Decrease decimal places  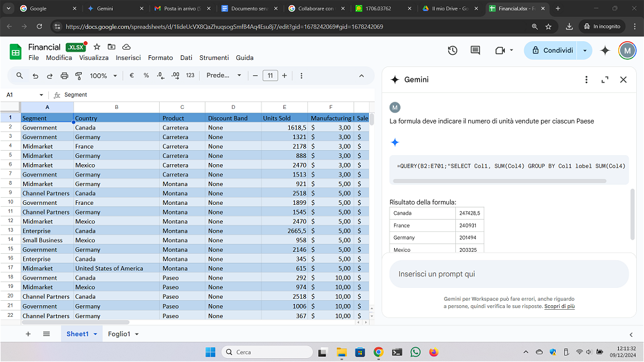(160, 75)
